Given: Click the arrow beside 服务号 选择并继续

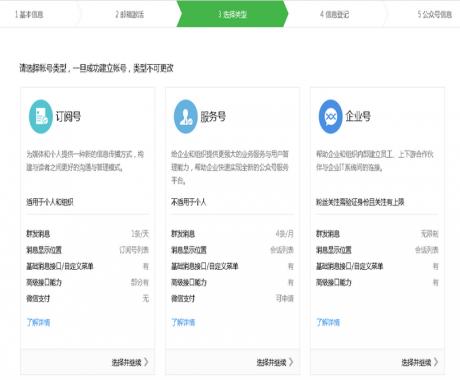Looking at the screenshot, I should click(x=291, y=362).
